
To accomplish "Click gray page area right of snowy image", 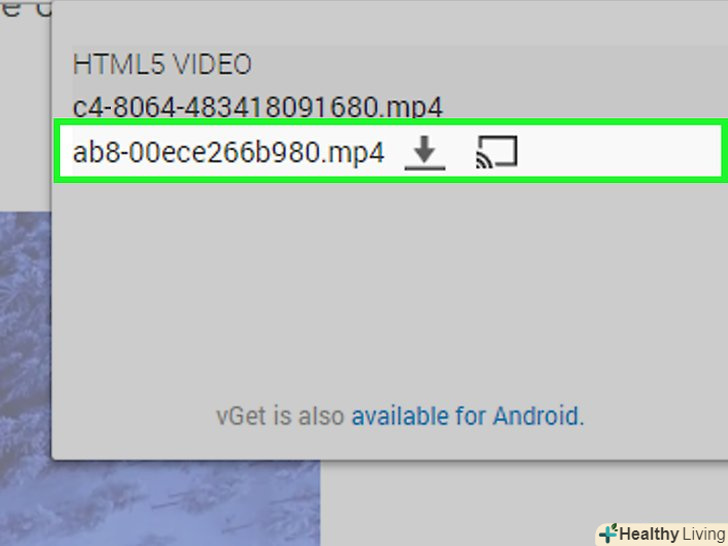I will [455, 503].
